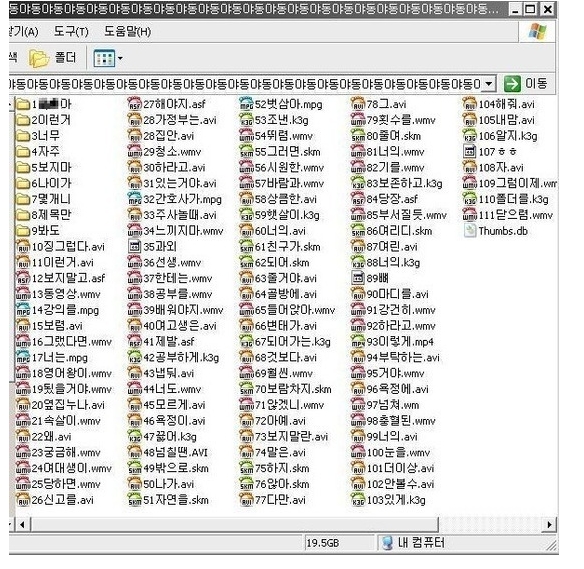Click the ASF icon of 27해야지.asf
The width and height of the screenshot is (584, 569).
(x=134, y=104)
